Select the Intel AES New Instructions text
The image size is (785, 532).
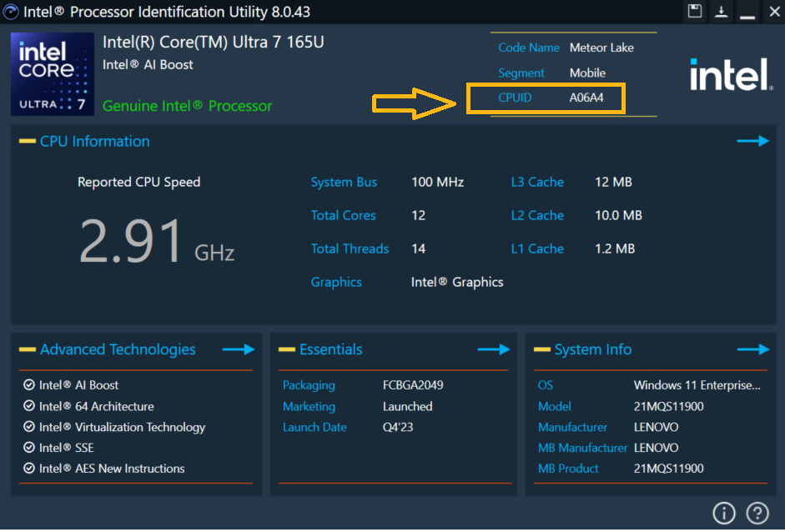click(x=112, y=469)
